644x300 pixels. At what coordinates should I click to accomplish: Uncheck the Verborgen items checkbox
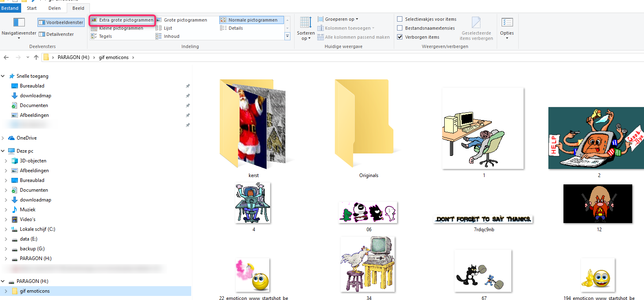point(399,37)
